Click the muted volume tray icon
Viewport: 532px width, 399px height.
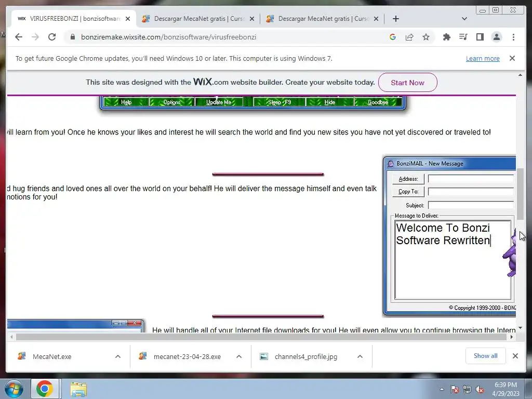click(x=480, y=389)
